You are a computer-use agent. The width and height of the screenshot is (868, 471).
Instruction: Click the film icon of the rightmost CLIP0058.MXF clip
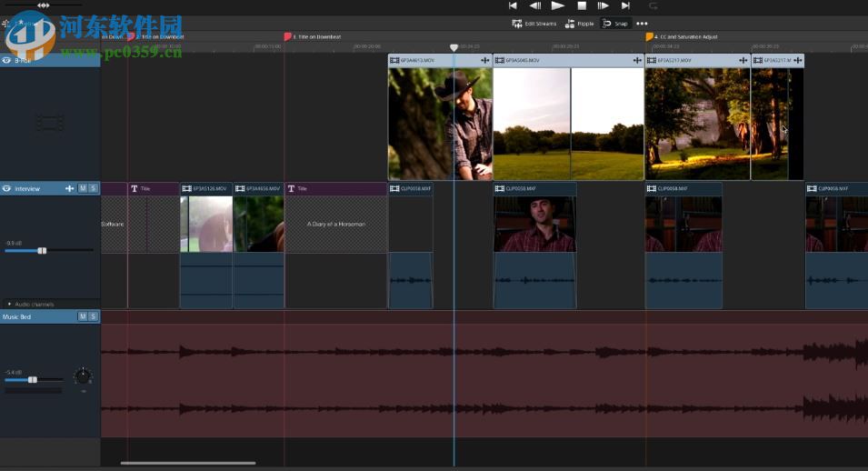click(812, 188)
